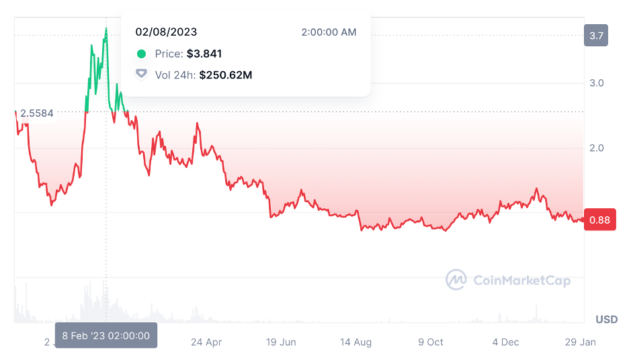Click the 3.0 price axis label
This screenshot has width=629, height=364.
point(597,83)
